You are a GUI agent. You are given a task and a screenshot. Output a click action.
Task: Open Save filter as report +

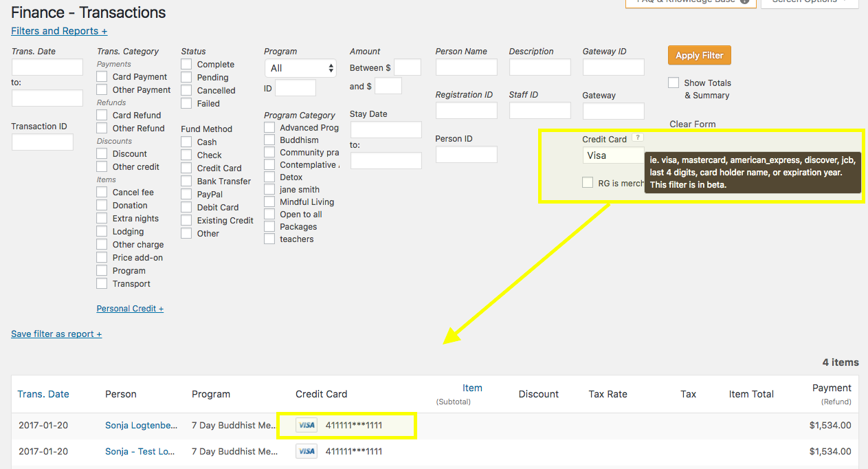coord(56,334)
